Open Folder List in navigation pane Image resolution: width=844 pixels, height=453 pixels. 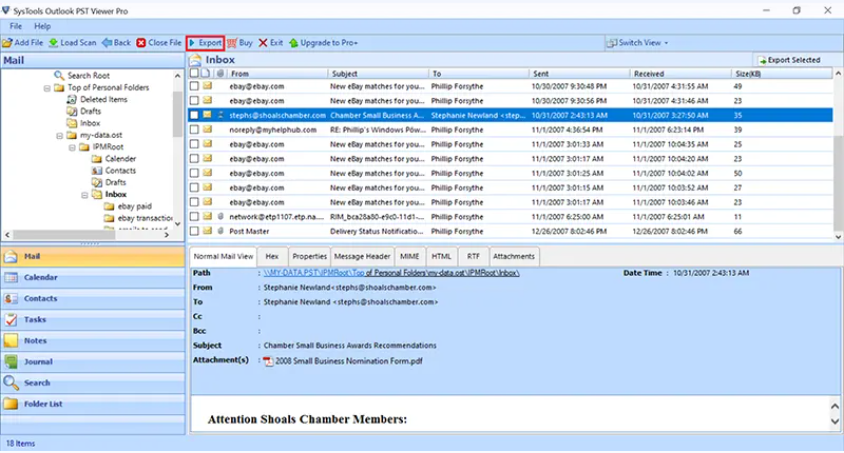[93, 404]
